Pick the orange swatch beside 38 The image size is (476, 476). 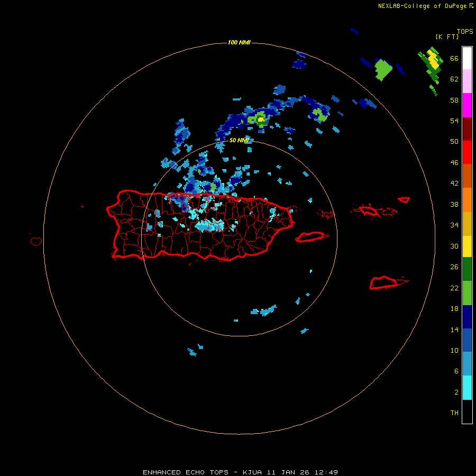467,200
